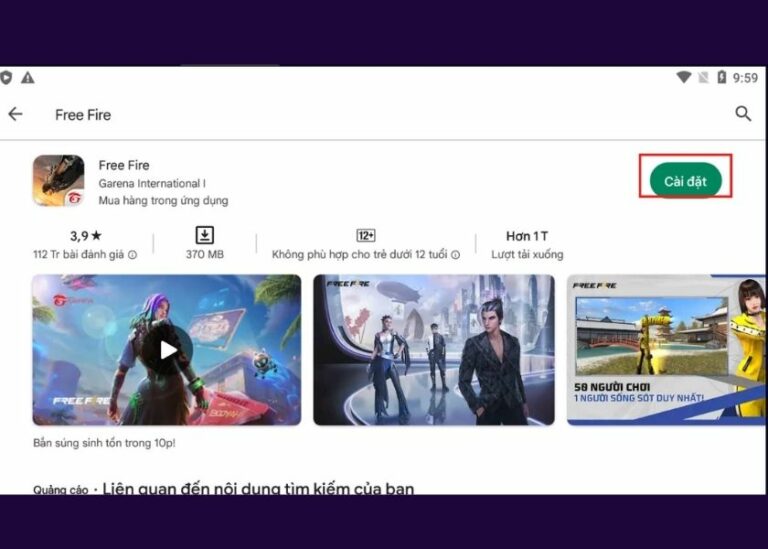Tap the Free Fire app icon

[58, 181]
